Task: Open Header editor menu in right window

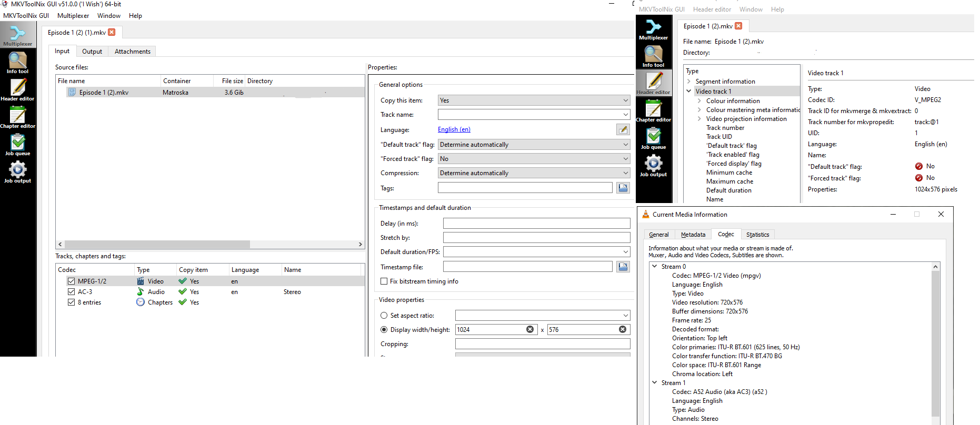Action: pos(712,9)
